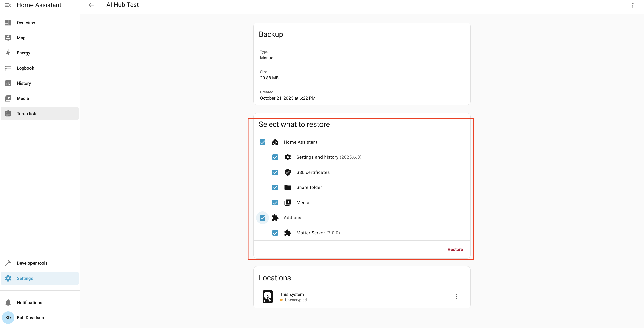The height and width of the screenshot is (328, 644).
Task: Click the disk icon for This system
Action: coord(268,297)
